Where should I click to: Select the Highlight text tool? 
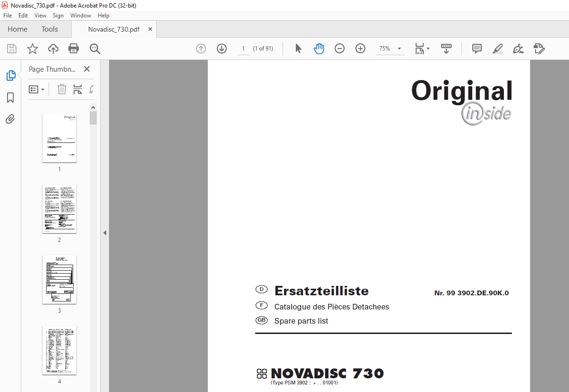[498, 49]
